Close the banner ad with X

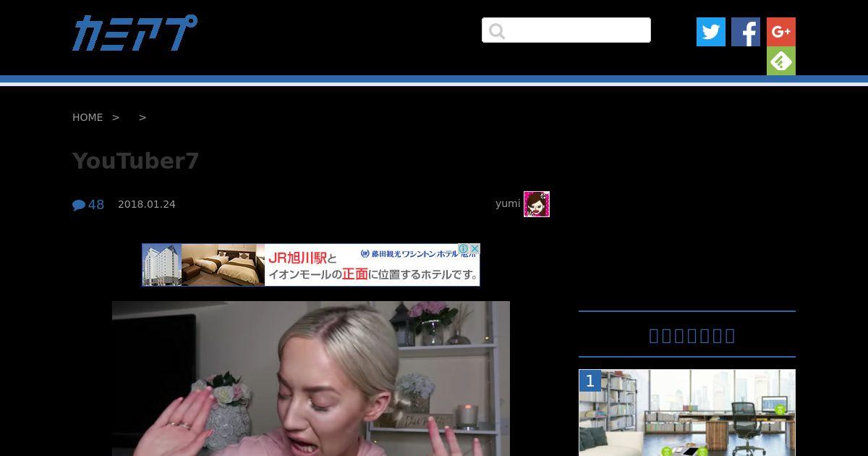[475, 248]
